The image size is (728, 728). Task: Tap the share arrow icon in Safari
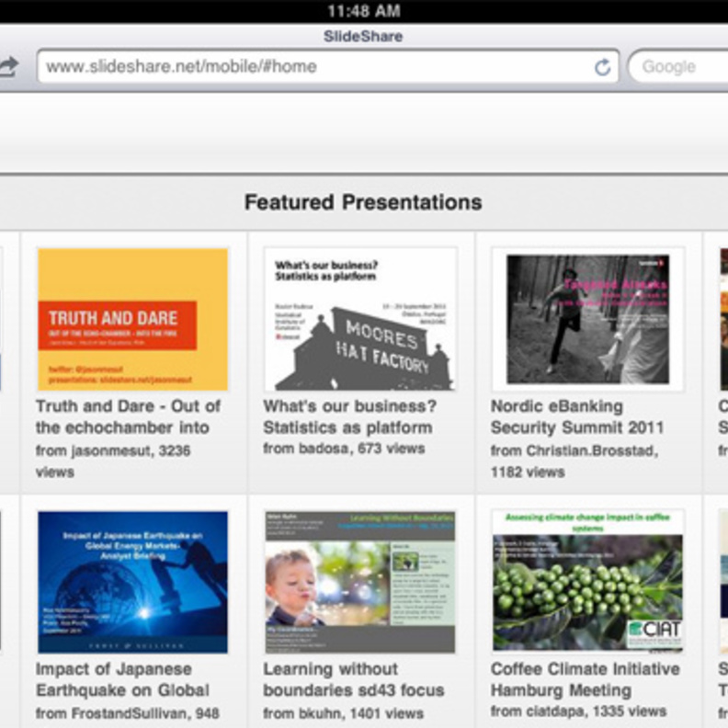click(8, 67)
